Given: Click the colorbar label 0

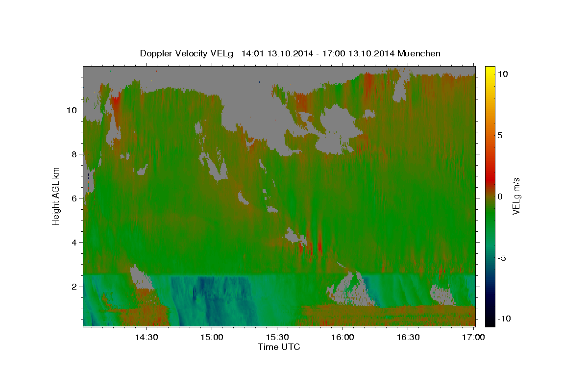Looking at the screenshot, I should pos(500,196).
